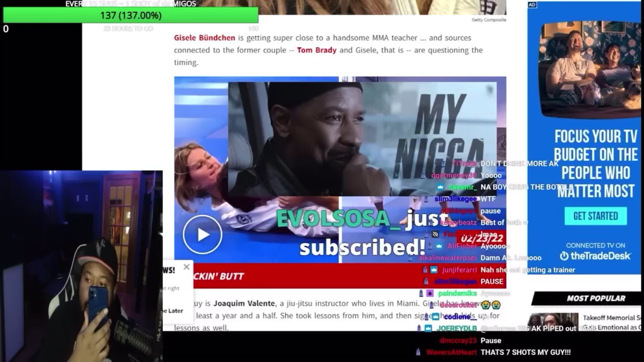Close the small news popup
This screenshot has width=644, height=362.
[x=187, y=267]
